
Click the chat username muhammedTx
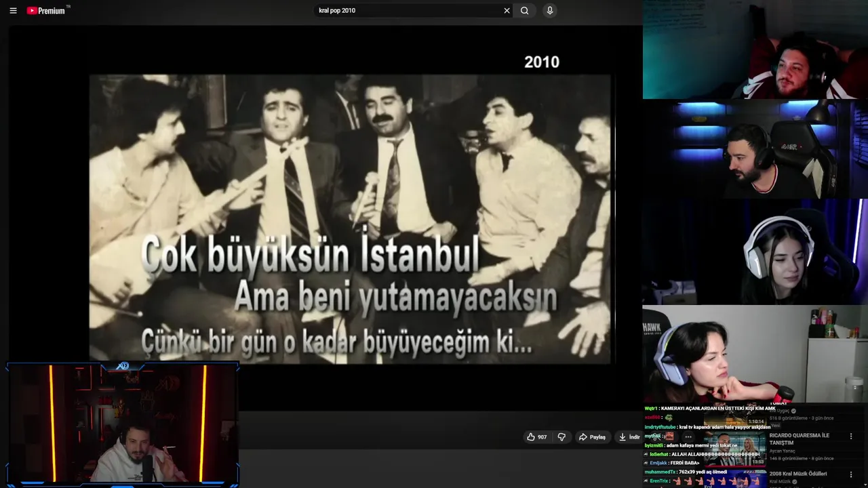coord(660,472)
